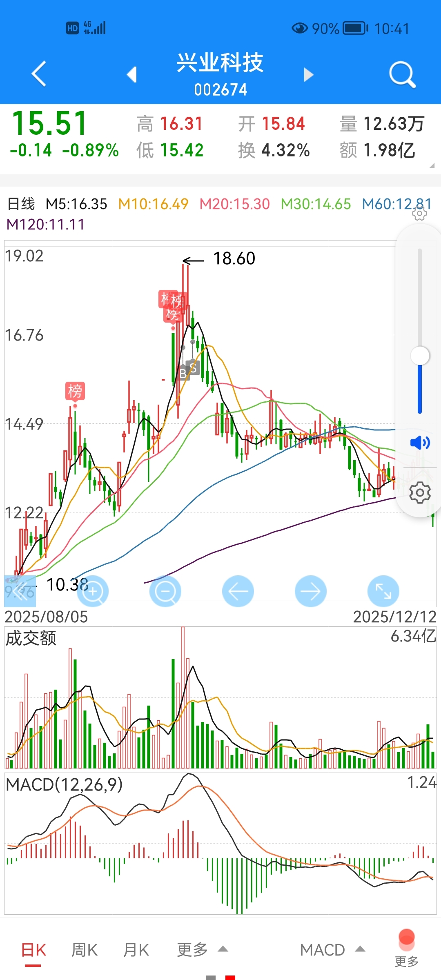Tap the start date 2025/08/05

(46, 617)
